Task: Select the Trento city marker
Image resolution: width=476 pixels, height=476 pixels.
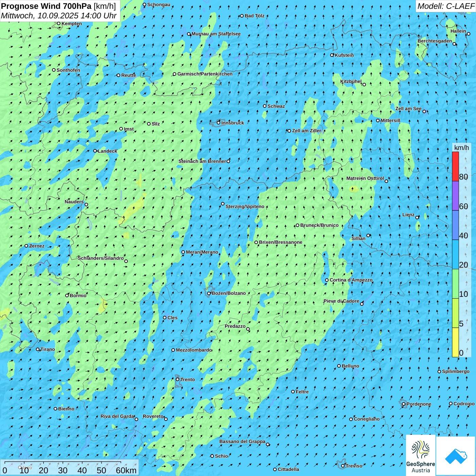Action: [177, 379]
